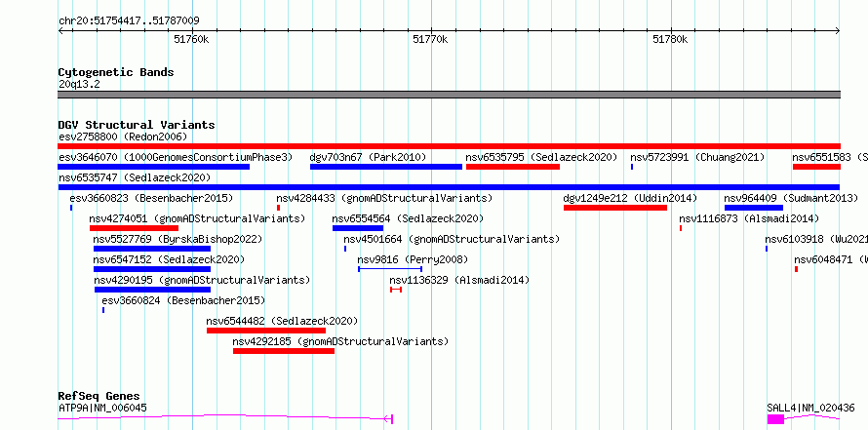Open nsv4284433 (gnomADStructuralVariants) label
Viewport: 868px width, 430px height.
(x=384, y=198)
